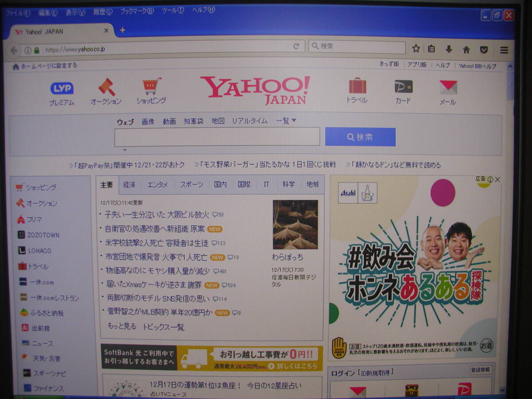
Task: Focus the Yahoo web search input box
Action: tap(217, 137)
